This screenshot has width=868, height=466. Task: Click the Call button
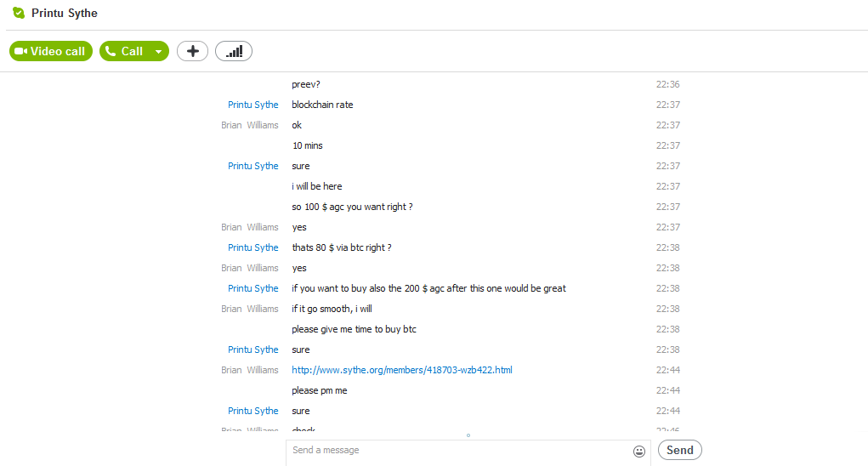click(124, 51)
